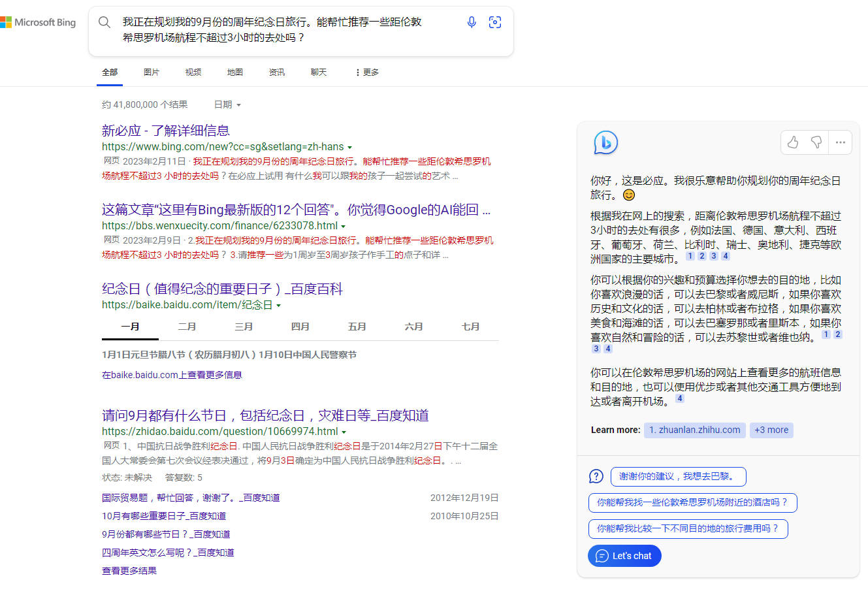The height and width of the screenshot is (595, 868).
Task: Click 查看更多结果 link
Action: pos(129,571)
